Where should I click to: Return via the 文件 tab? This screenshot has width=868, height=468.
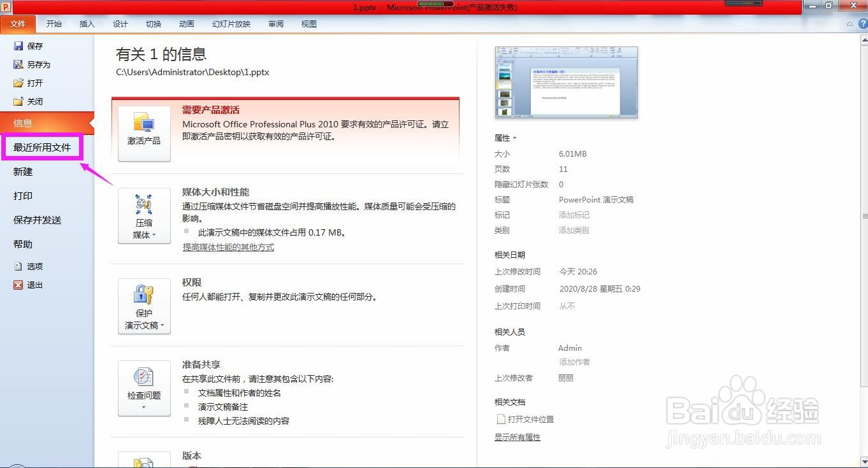(x=18, y=24)
